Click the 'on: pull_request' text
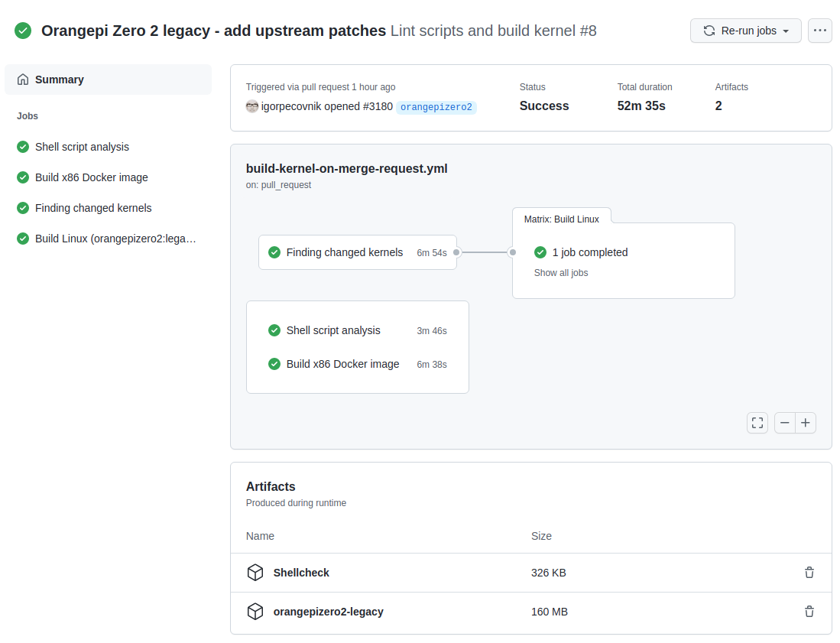840x643 pixels. tap(278, 185)
